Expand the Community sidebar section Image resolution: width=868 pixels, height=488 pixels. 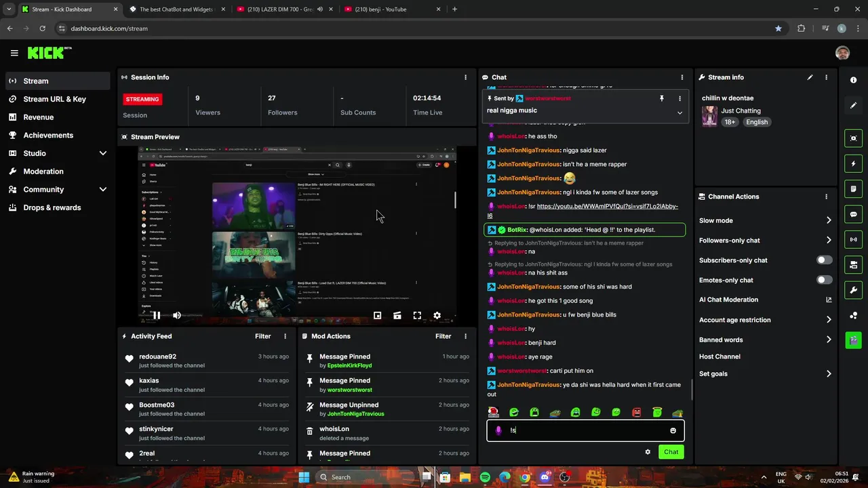coord(103,190)
